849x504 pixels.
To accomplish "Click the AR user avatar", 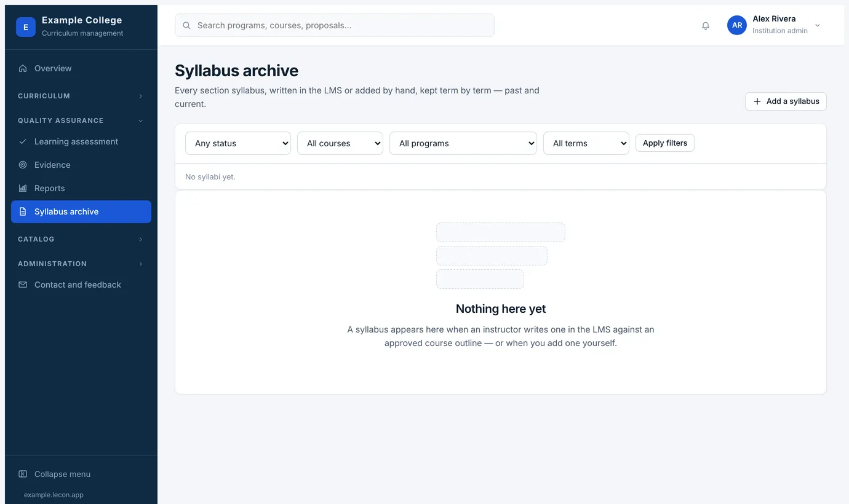I will click(x=737, y=25).
